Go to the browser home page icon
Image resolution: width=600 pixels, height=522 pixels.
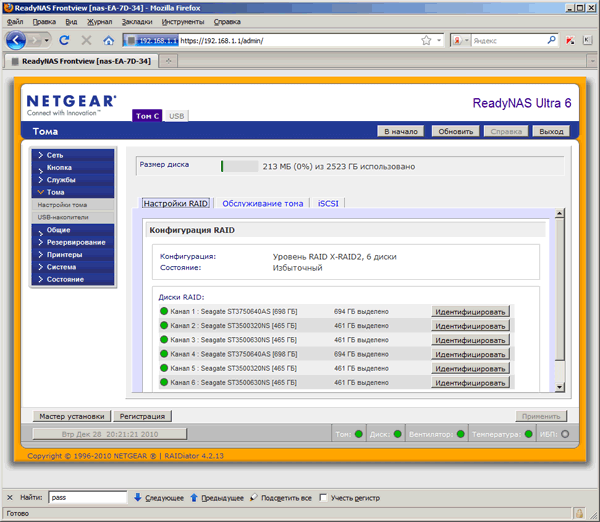109,40
